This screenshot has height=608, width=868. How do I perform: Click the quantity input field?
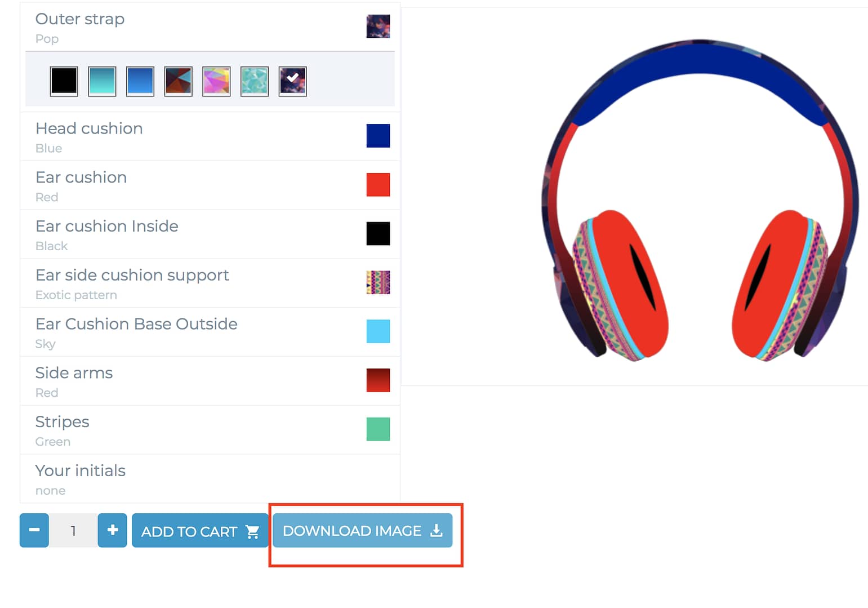73,530
